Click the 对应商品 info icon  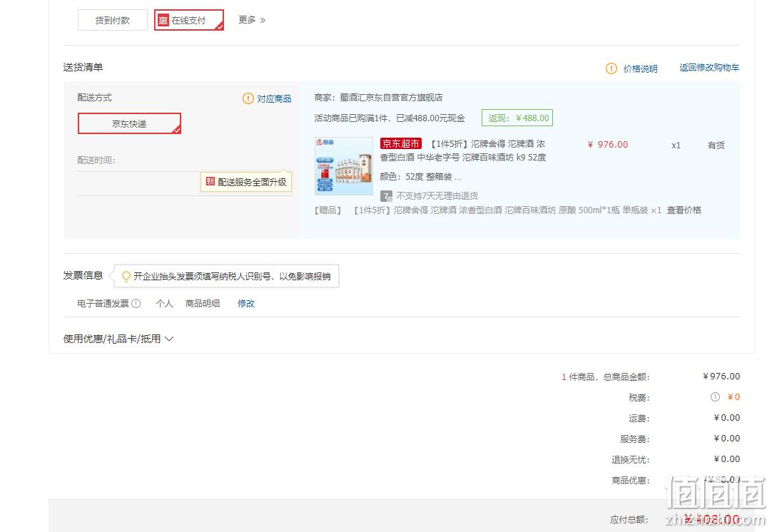(248, 98)
